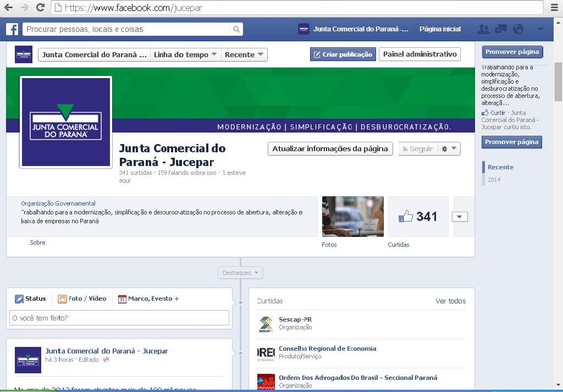Select the Marco, Evento + tab
Viewport: 563px width, 392px height.
coord(148,299)
